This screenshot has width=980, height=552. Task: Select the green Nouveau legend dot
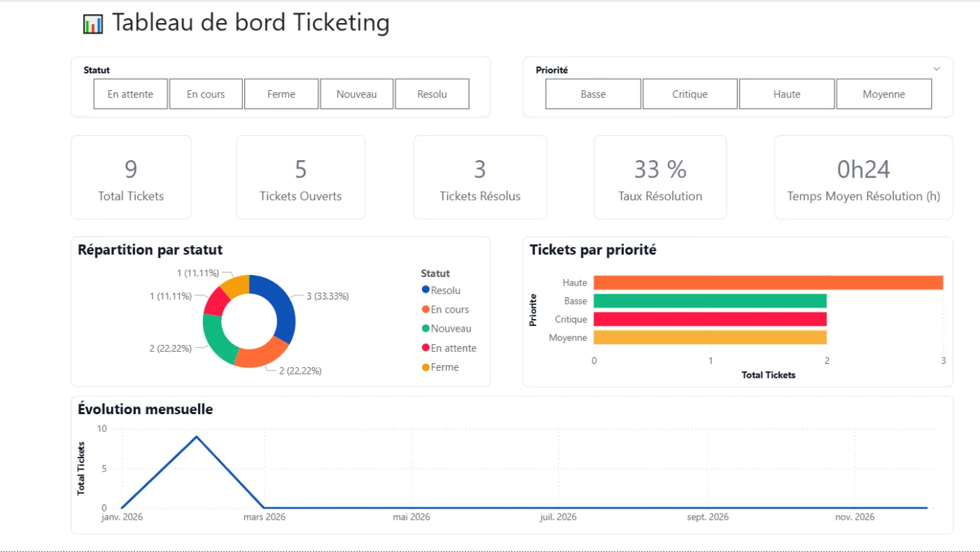[x=426, y=328]
